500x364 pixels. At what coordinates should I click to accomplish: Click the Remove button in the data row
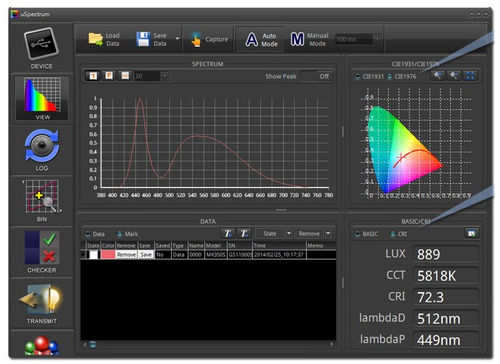pos(126,255)
